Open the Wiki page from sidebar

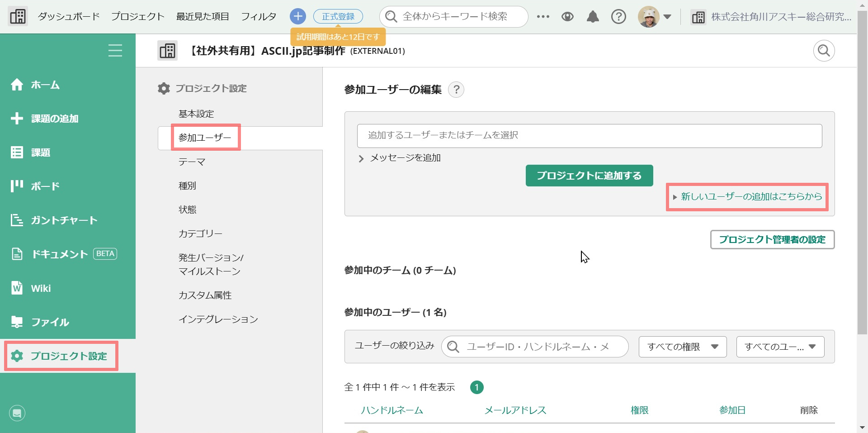click(x=41, y=288)
